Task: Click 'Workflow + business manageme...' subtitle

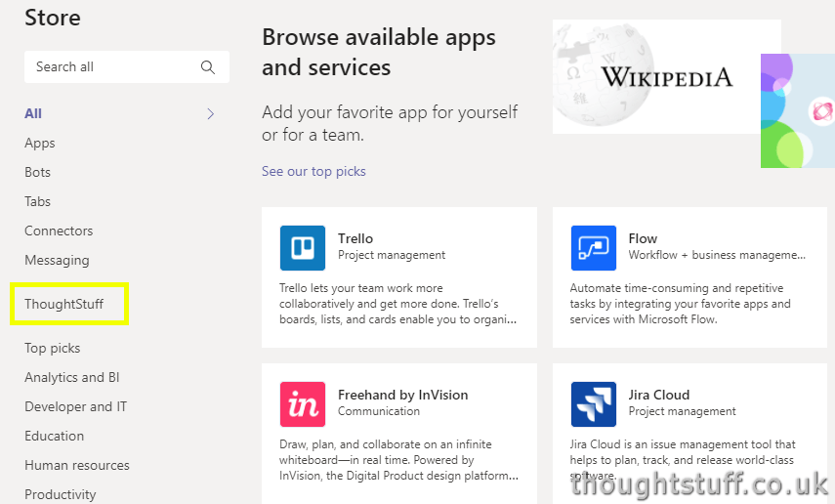Action: 717,255
